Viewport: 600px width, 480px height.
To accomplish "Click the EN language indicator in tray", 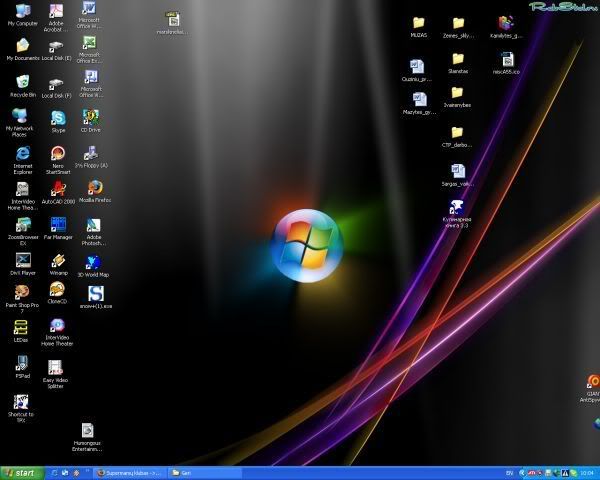I will click(510, 473).
